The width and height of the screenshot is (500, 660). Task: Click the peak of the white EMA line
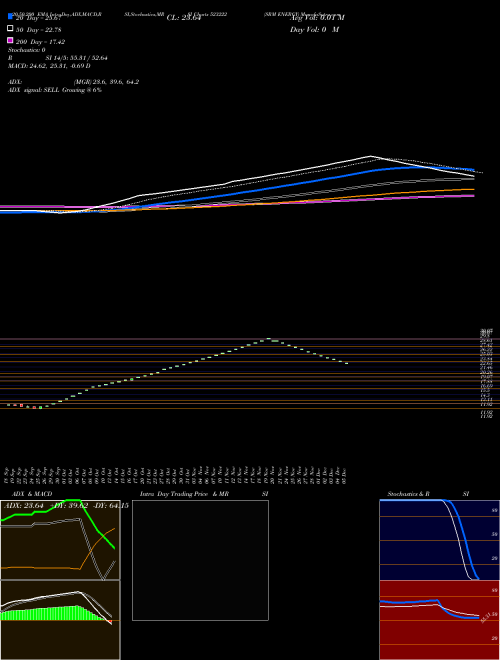[371, 156]
